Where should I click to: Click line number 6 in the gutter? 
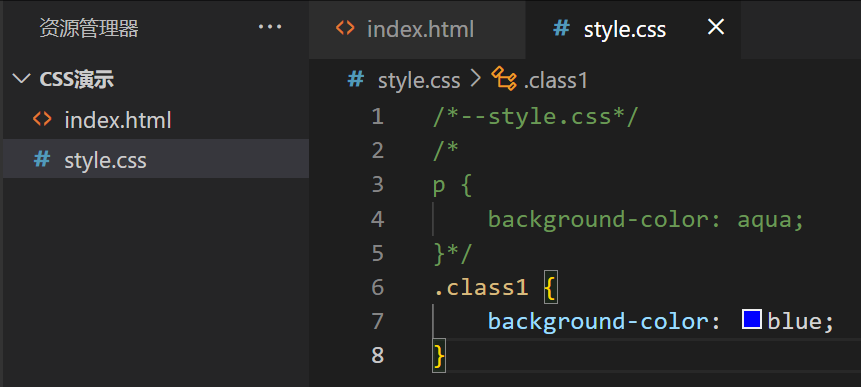pyautogui.click(x=377, y=287)
